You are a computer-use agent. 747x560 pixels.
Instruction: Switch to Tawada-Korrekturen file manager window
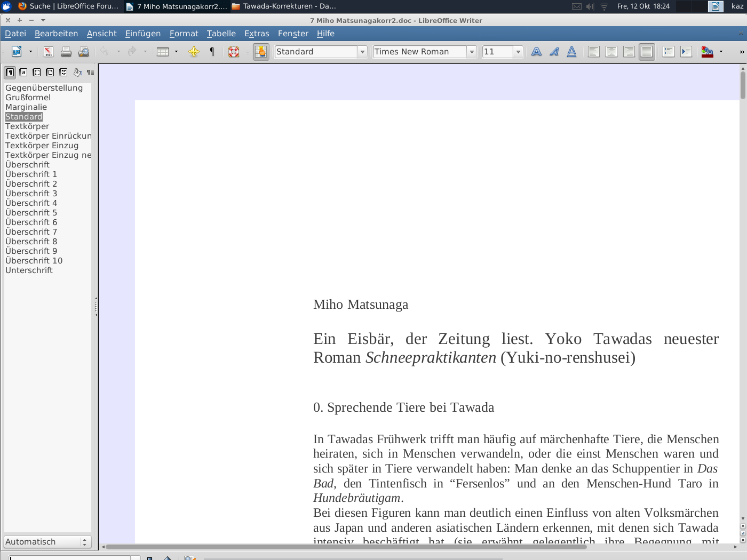[284, 6]
